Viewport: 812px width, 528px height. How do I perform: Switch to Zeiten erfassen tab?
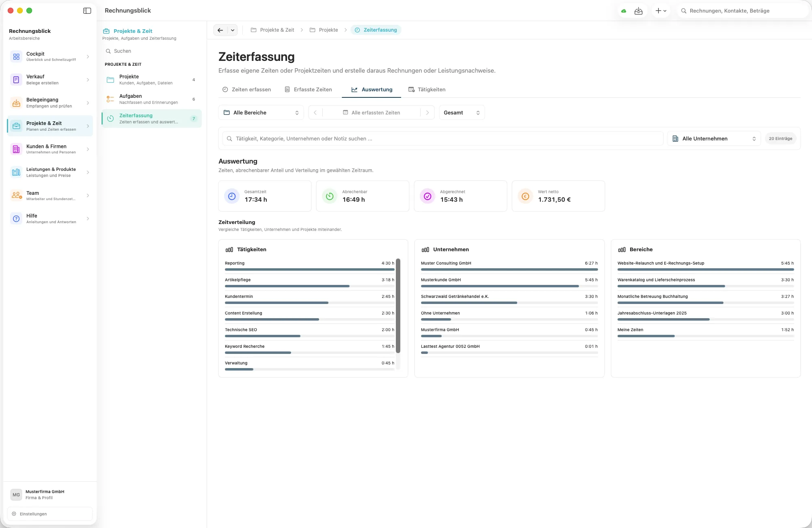tap(246, 90)
